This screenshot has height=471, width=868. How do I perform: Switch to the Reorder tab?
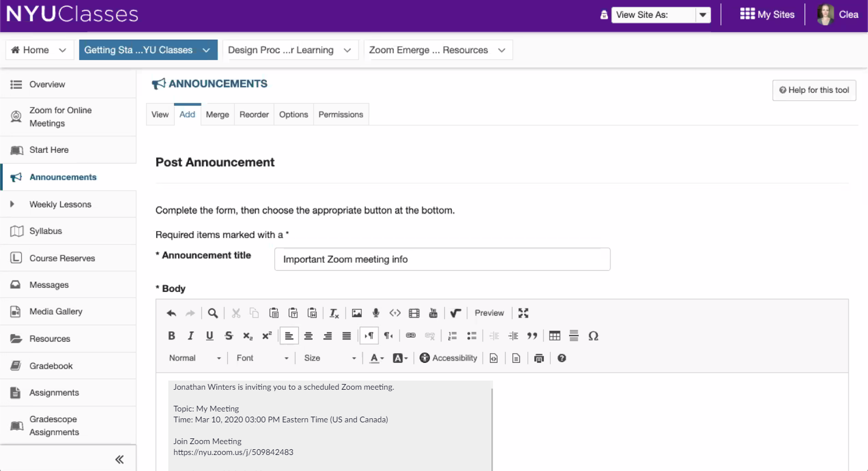254,114
